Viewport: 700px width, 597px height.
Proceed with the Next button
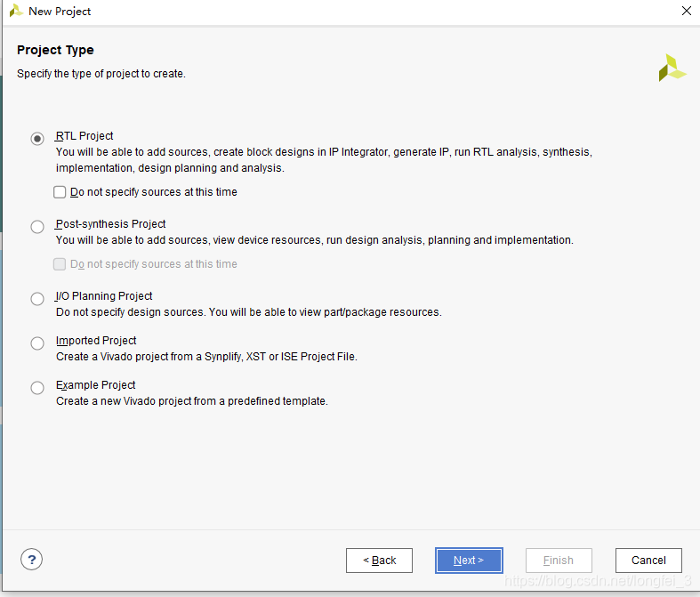tap(469, 561)
